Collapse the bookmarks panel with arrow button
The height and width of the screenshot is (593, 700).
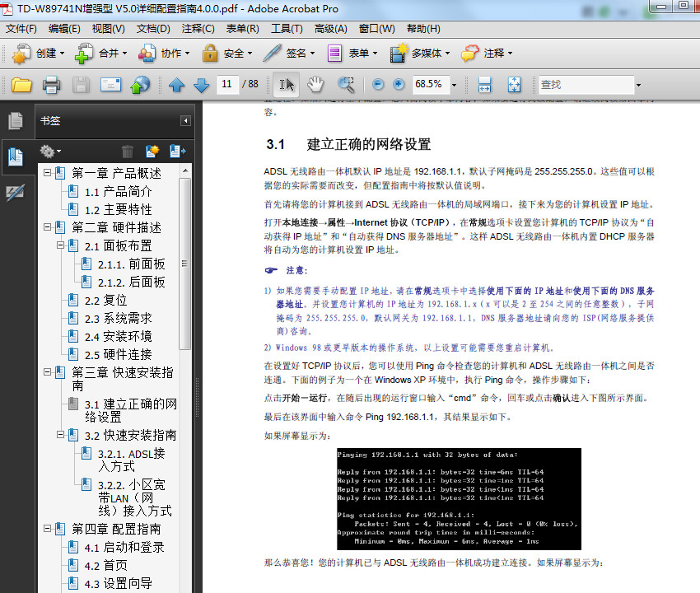pos(185,120)
